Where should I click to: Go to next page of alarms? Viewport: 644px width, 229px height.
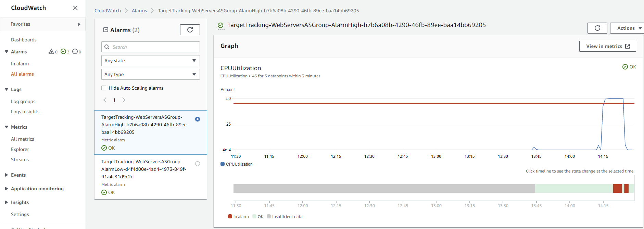pyautogui.click(x=124, y=100)
